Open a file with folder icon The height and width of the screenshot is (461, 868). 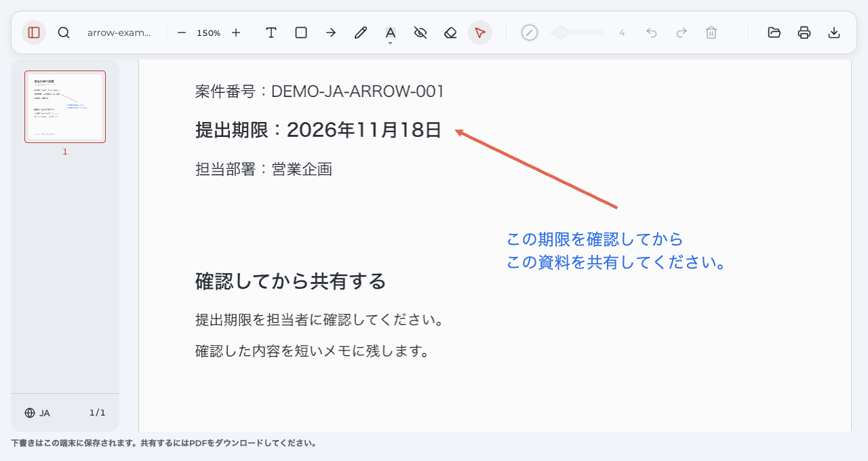click(x=774, y=33)
